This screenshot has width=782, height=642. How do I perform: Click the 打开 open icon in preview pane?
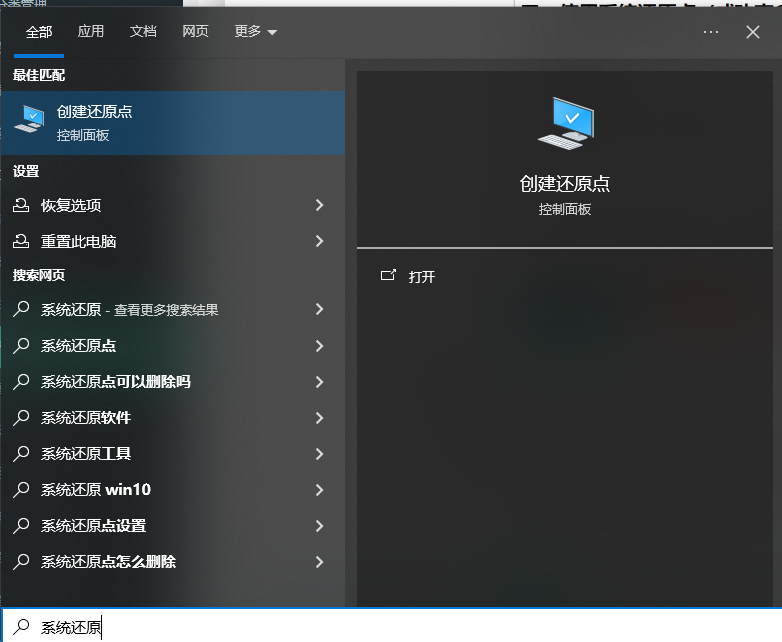pyautogui.click(x=388, y=275)
